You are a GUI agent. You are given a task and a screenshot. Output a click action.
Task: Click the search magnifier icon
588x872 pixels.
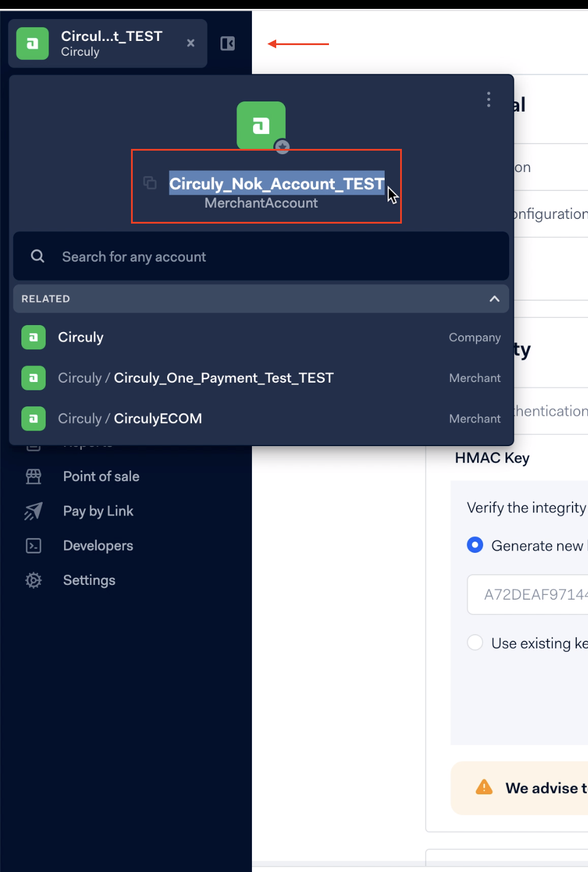coord(37,256)
